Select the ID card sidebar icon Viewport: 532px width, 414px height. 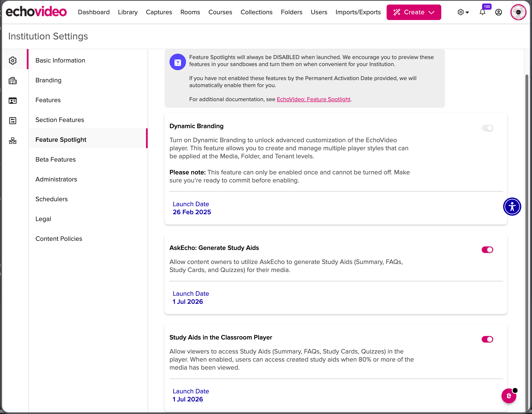pos(13,101)
